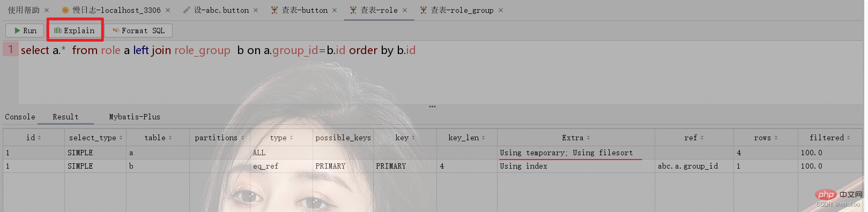Image resolution: width=868 pixels, height=212 pixels.
Task: Sort by the Extra column arrow
Action: coord(588,138)
